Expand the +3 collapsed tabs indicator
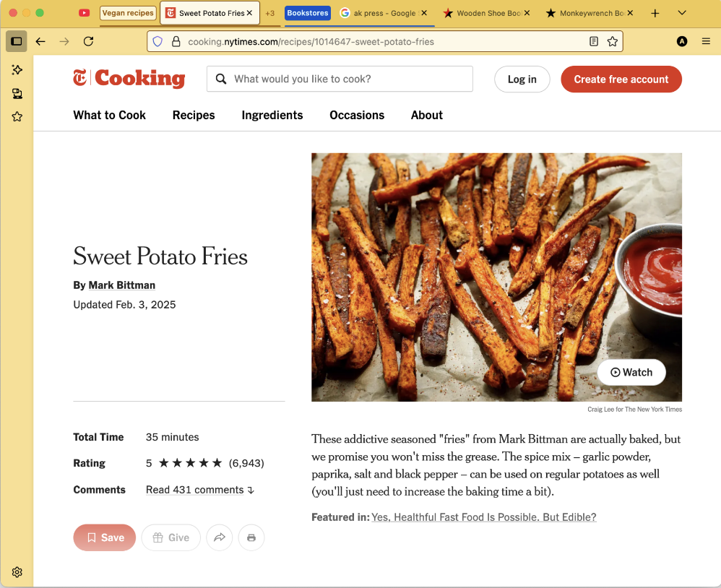721x588 pixels. pos(269,13)
